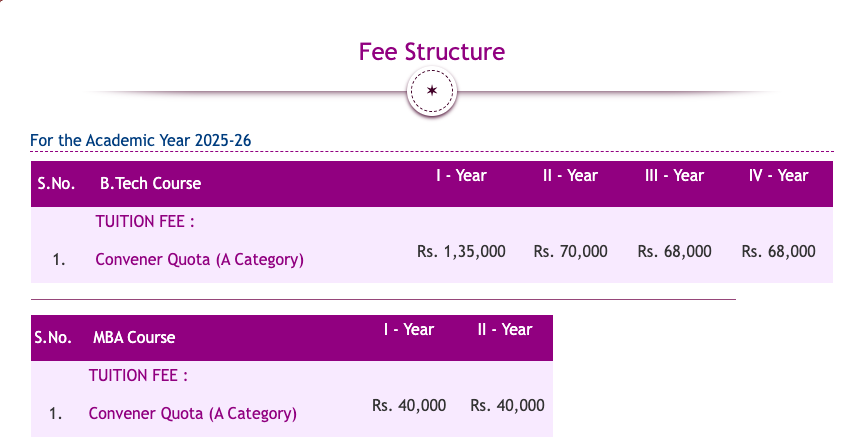
Task: Click the B.Tech TUITION FEE label
Action: 145,221
